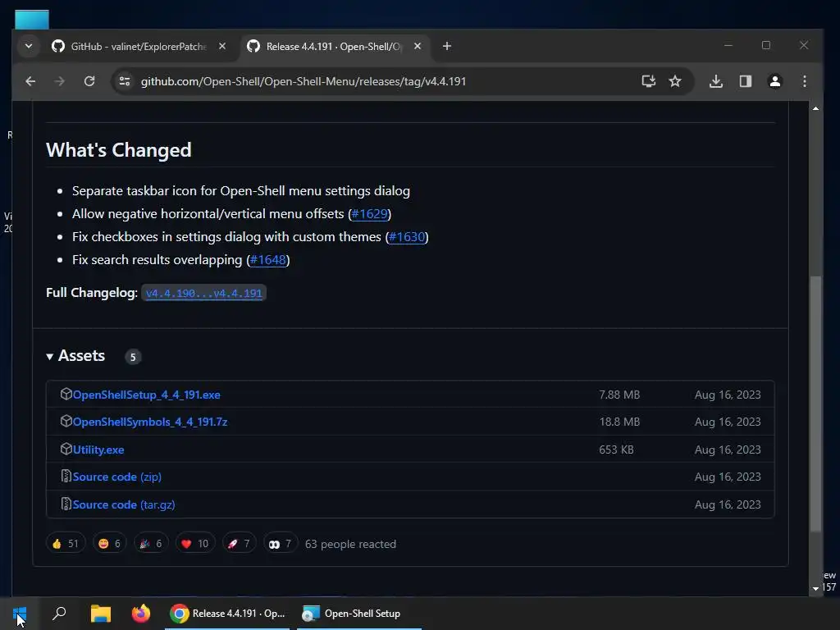The height and width of the screenshot is (630, 840).
Task: Collapse the Assets section triangle
Action: (x=50, y=357)
